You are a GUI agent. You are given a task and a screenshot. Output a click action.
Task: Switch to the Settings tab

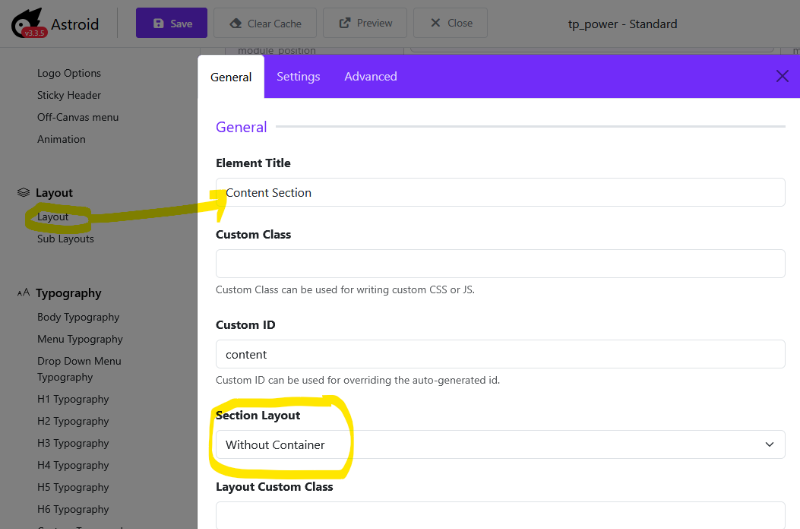(298, 77)
